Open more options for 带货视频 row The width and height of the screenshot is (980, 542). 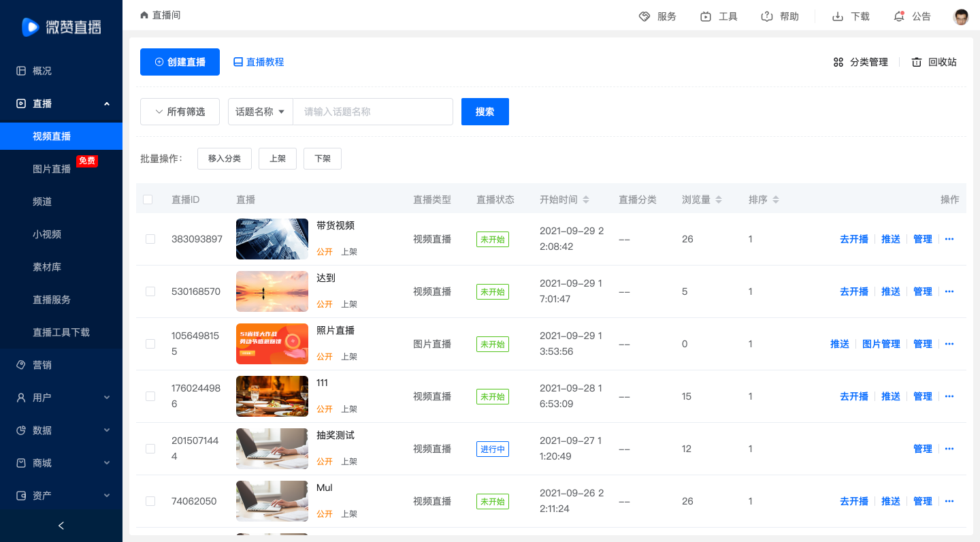tap(949, 239)
